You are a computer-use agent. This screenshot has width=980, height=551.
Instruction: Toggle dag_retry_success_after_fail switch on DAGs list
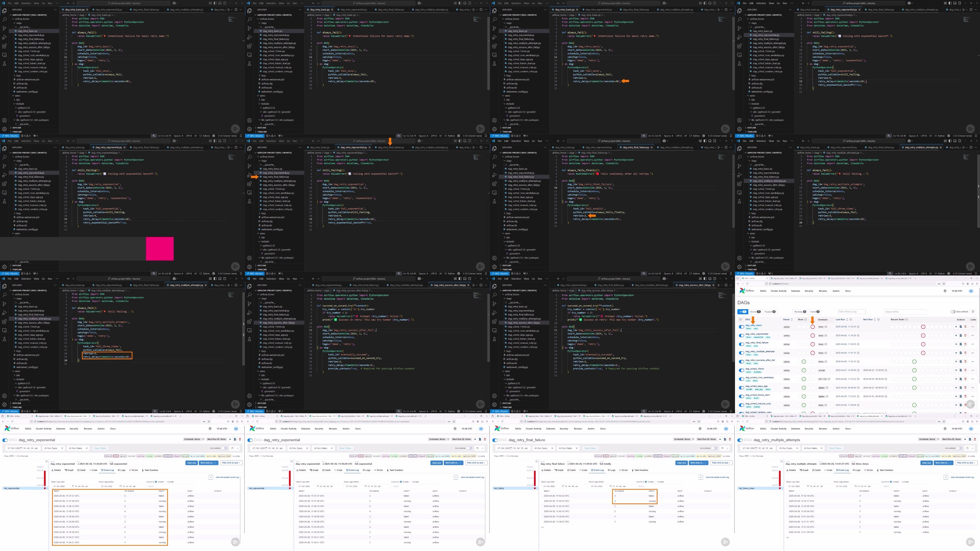pyautogui.click(x=741, y=362)
